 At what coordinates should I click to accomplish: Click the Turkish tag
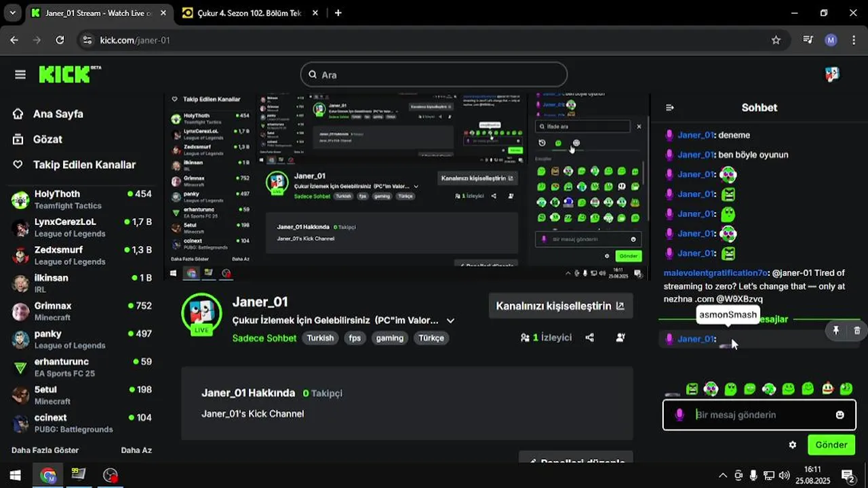320,338
